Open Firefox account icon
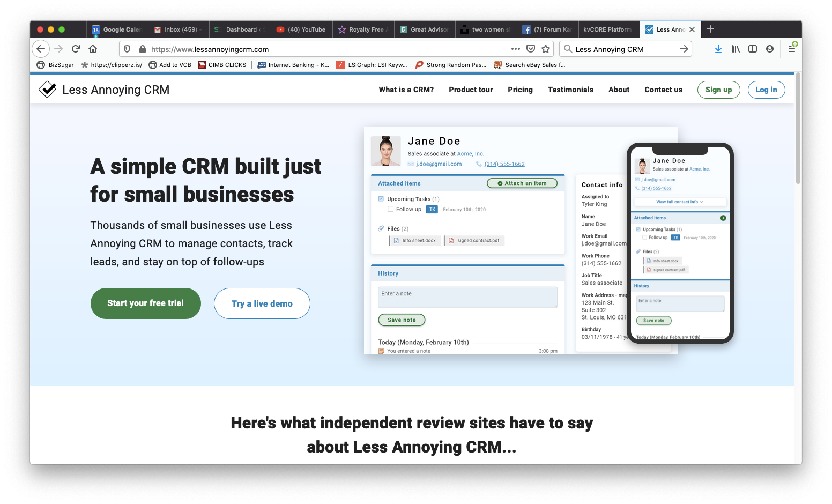832x504 pixels. [770, 49]
